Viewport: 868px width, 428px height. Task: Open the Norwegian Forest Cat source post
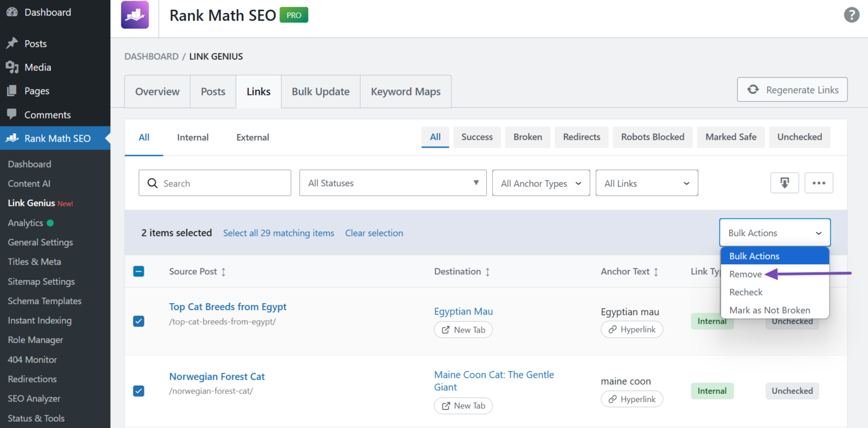[217, 376]
